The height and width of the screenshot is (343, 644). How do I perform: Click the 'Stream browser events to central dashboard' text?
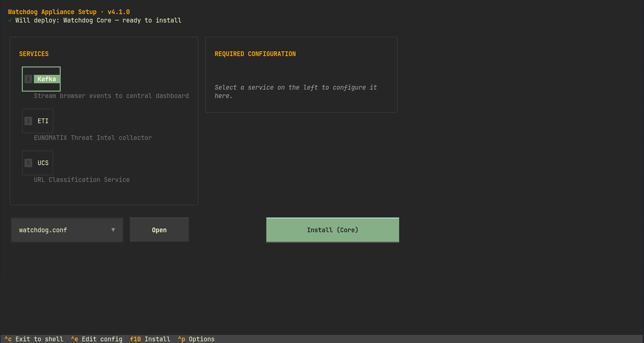pos(111,96)
